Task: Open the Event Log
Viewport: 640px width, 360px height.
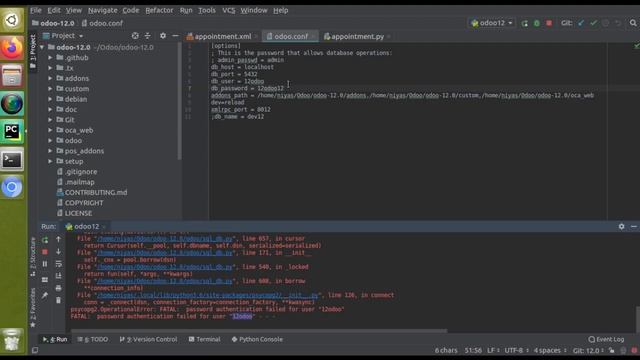Action: [607, 339]
